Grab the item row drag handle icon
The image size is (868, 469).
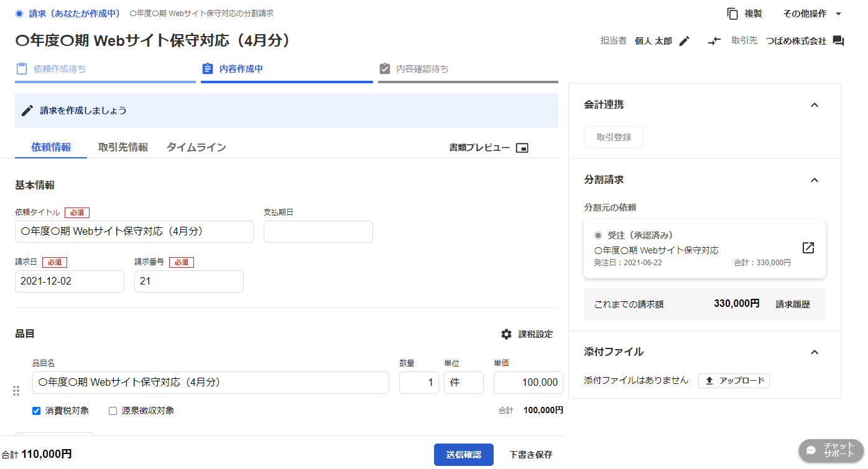(16, 391)
